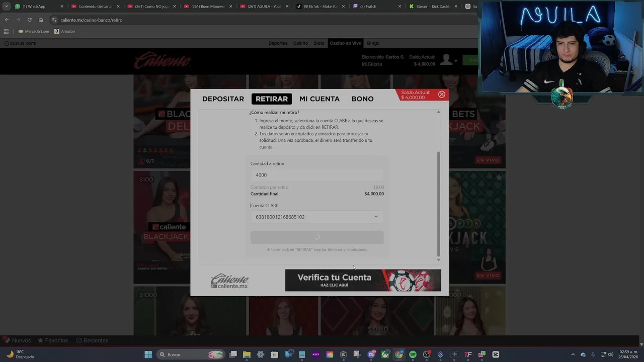Viewport: 644px width, 362px height.
Task: Open the Mercado Libre bookmark
Action: click(34, 31)
